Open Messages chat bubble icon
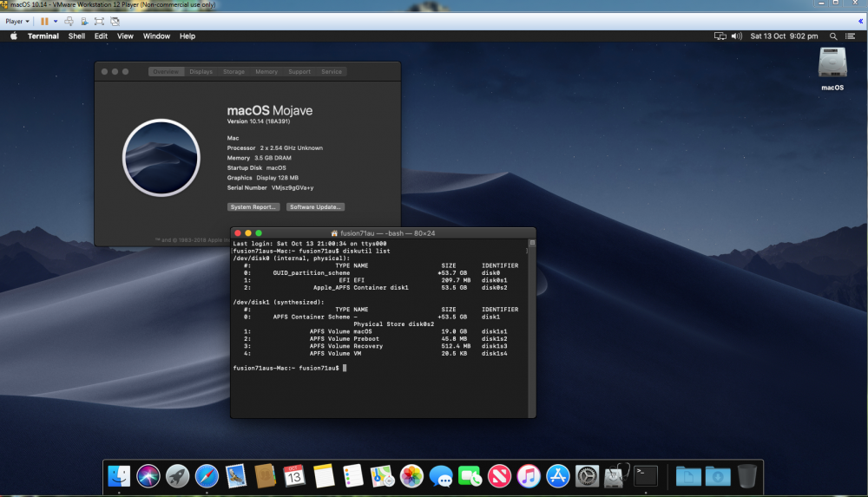The image size is (868, 497). (x=441, y=476)
